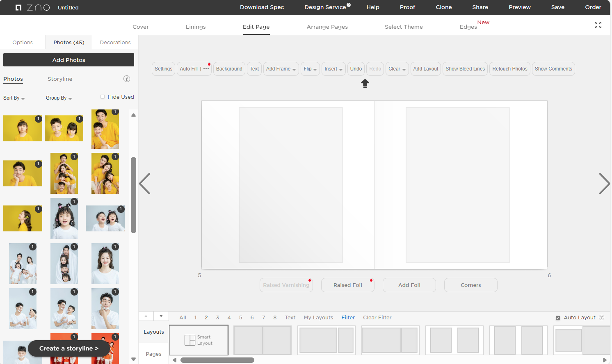612x364 pixels.
Task: Open the Arrange Pages tab
Action: point(327,27)
